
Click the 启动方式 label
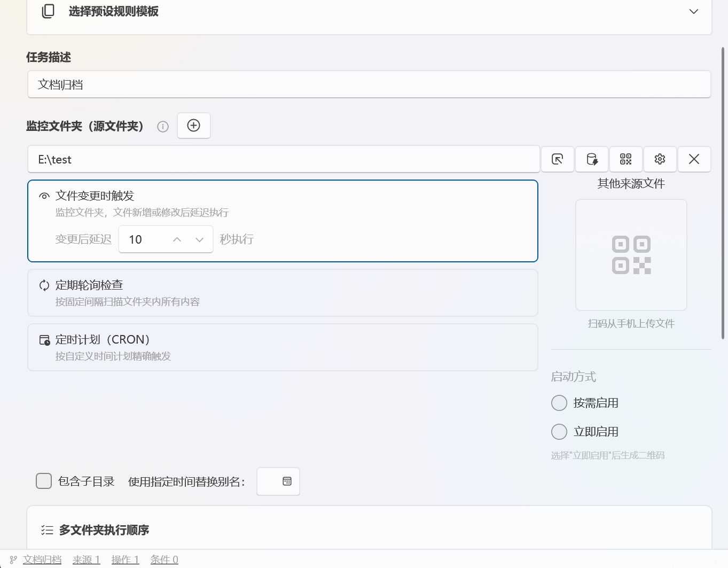coord(574,377)
